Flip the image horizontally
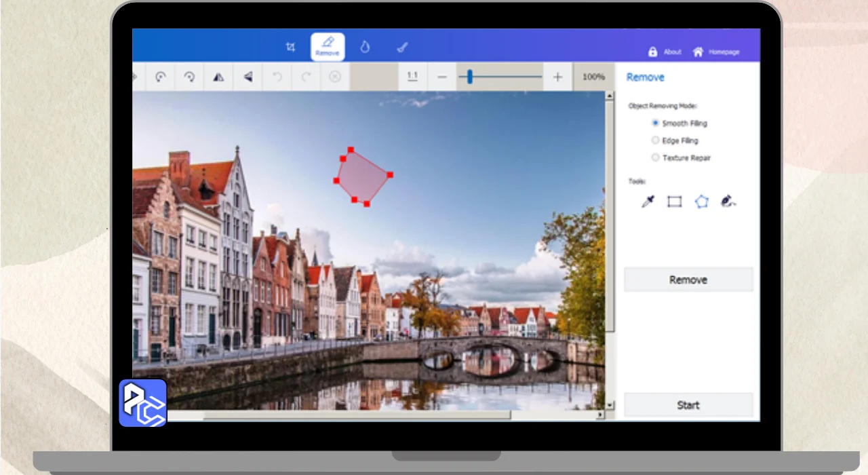This screenshot has height=475, width=868. coord(218,77)
